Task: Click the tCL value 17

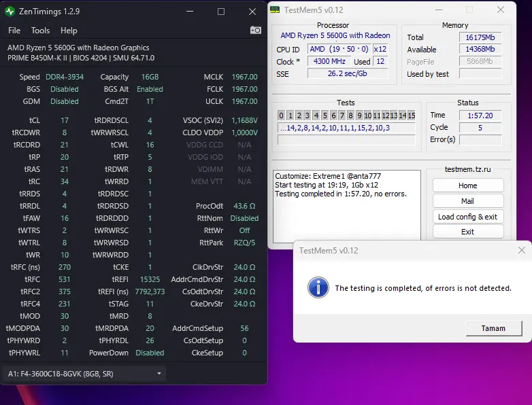Action: coord(65,120)
